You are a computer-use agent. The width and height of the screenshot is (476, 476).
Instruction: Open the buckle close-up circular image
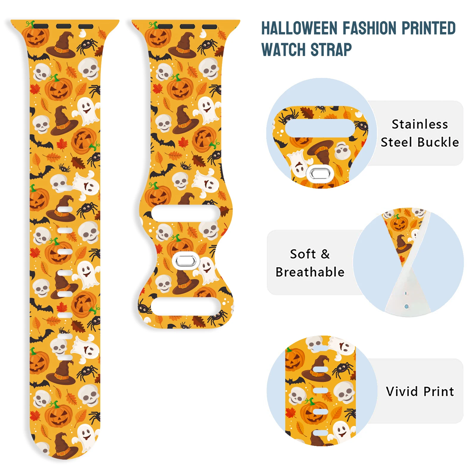click(x=321, y=133)
